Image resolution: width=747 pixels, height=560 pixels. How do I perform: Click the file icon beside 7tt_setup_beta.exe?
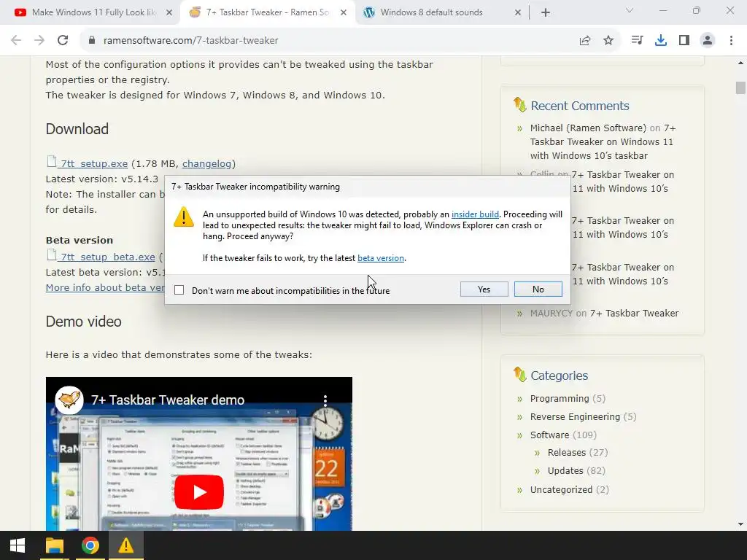pos(52,254)
